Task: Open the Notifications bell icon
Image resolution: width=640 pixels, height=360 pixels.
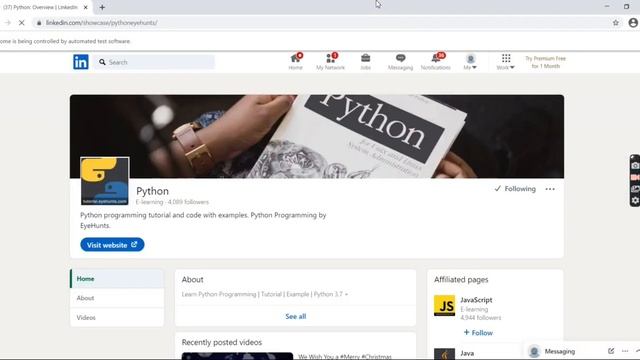Action: coord(436,62)
